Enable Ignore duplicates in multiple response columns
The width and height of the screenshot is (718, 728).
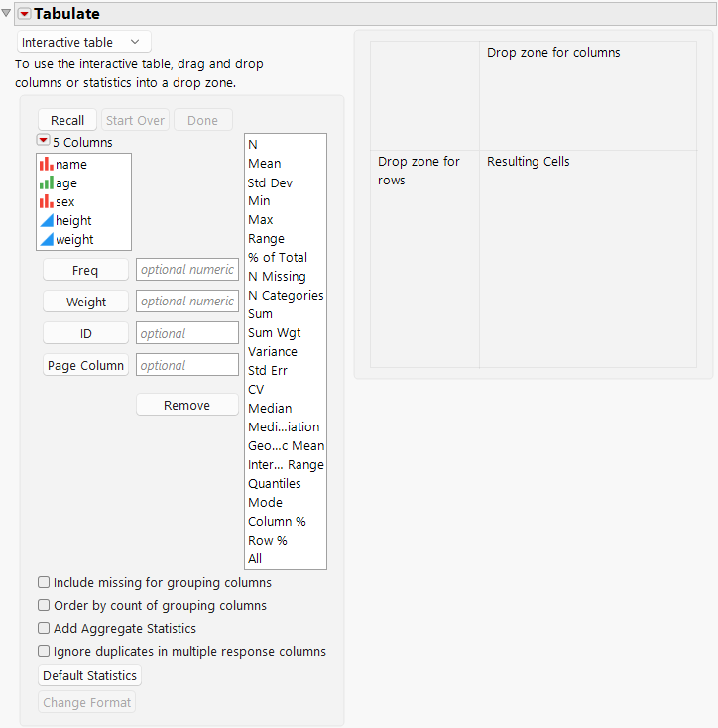point(44,651)
